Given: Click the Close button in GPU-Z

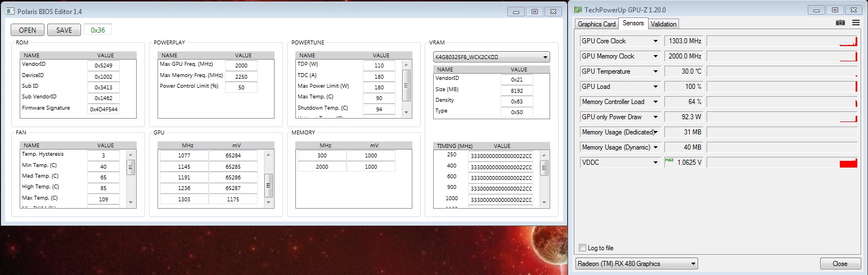Looking at the screenshot, I should [x=840, y=263].
